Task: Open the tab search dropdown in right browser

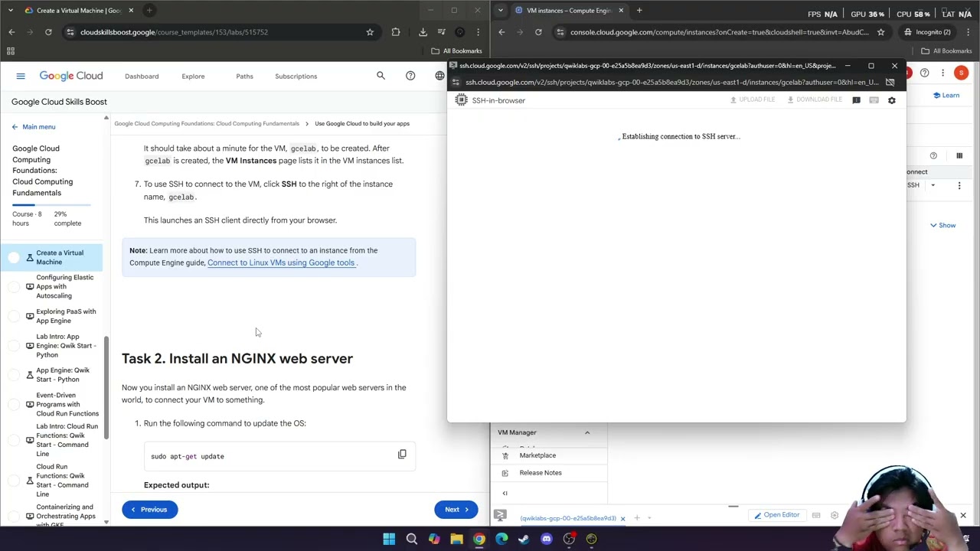Action: coord(500,10)
